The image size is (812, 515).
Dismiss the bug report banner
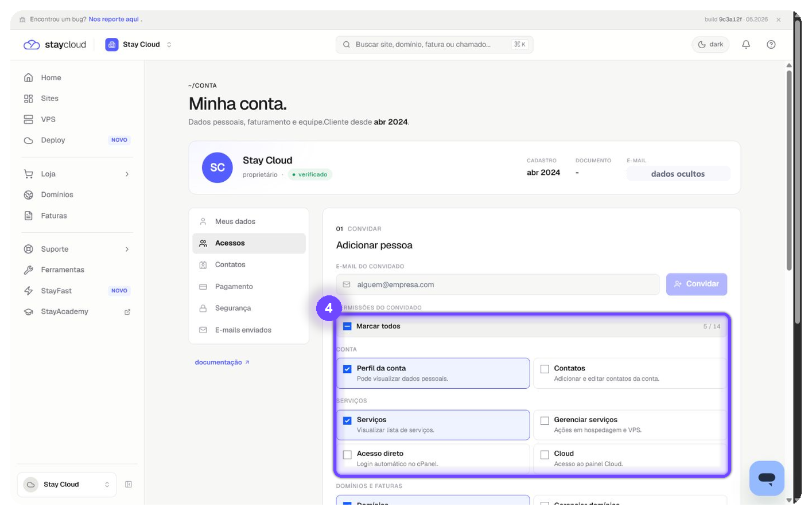pyautogui.click(x=779, y=19)
